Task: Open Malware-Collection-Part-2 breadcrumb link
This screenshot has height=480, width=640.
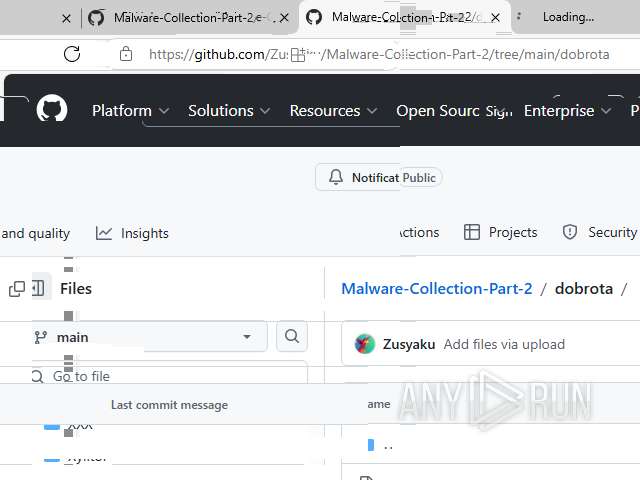Action: 437,289
